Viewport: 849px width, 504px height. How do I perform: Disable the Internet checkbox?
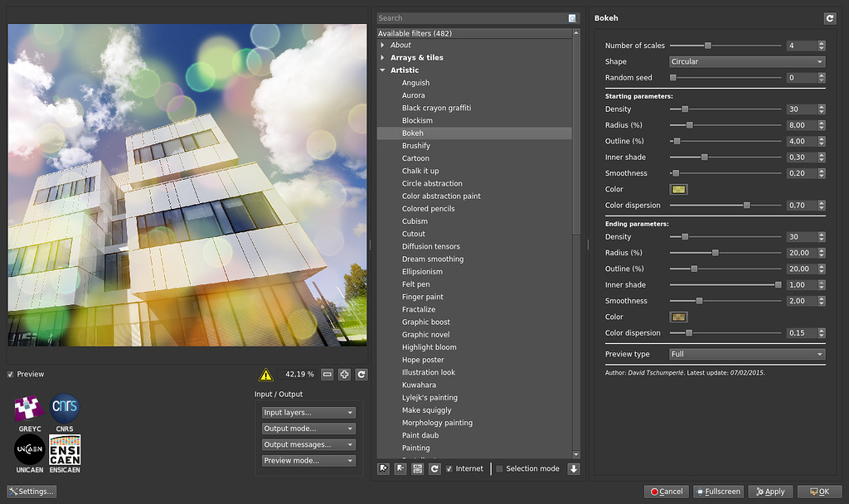(449, 469)
